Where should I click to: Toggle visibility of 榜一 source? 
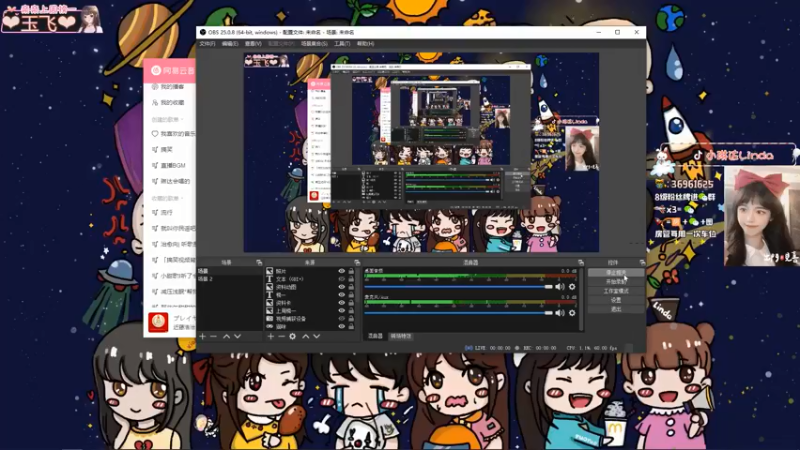pyautogui.click(x=341, y=295)
